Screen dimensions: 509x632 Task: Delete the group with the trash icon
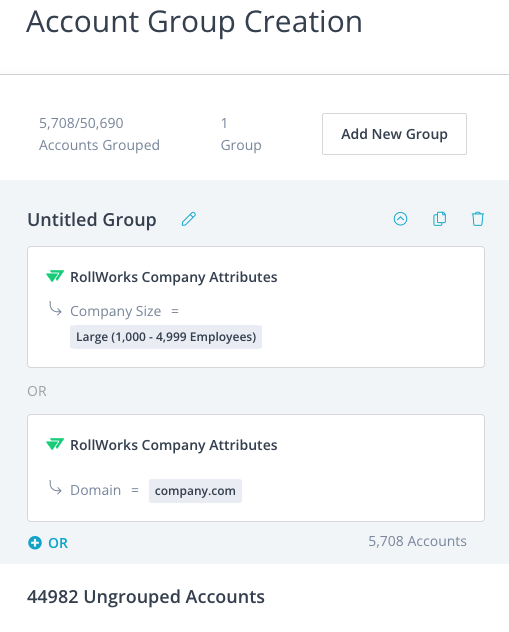click(x=478, y=219)
